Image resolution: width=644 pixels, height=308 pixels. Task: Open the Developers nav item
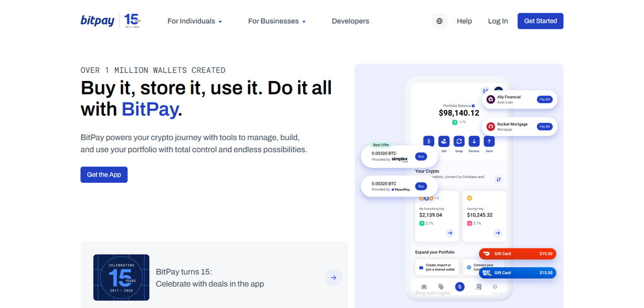(350, 21)
